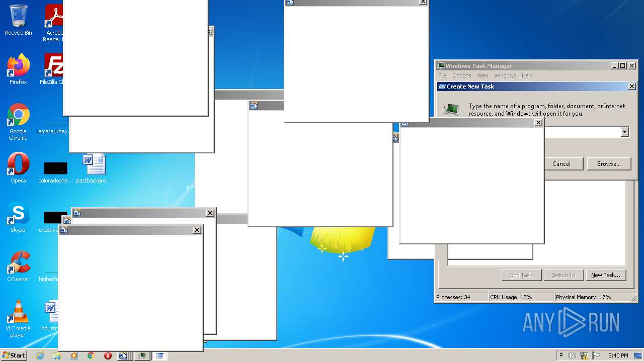Viewport: 644px width, 362px height.
Task: Launch Firefox from the desktop
Action: pos(18,69)
